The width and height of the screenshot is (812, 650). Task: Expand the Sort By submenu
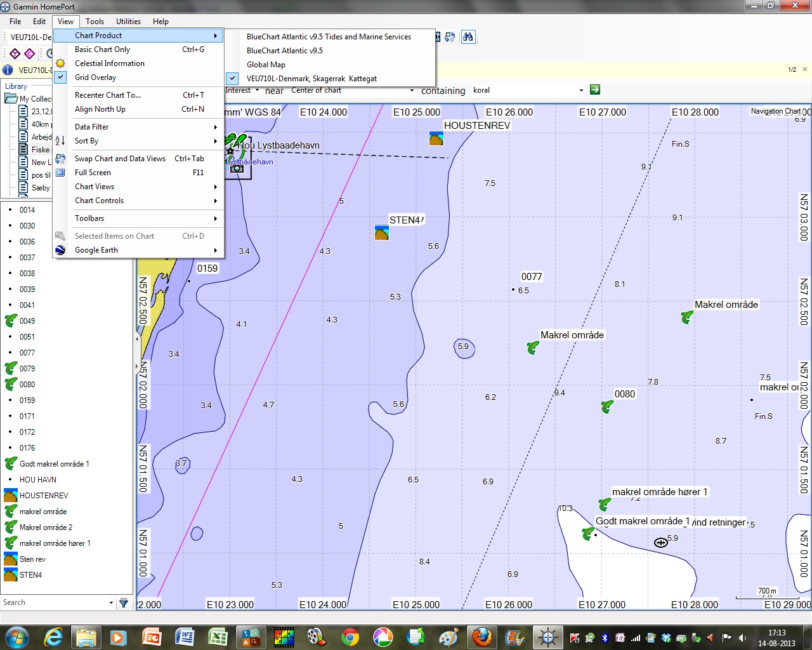click(x=138, y=141)
